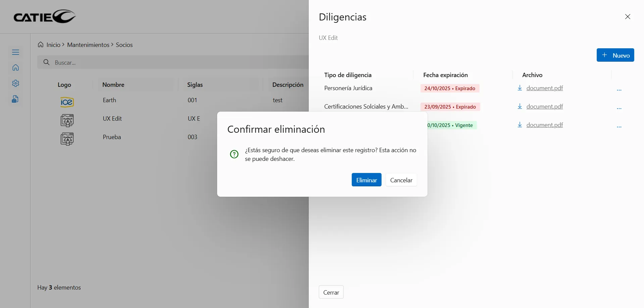Open Mantenimientos from the breadcrumb
The image size is (644, 308).
pyautogui.click(x=88, y=45)
